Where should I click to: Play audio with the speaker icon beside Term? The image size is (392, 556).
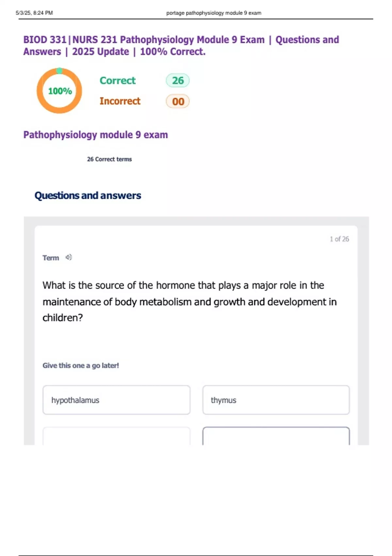(69, 257)
